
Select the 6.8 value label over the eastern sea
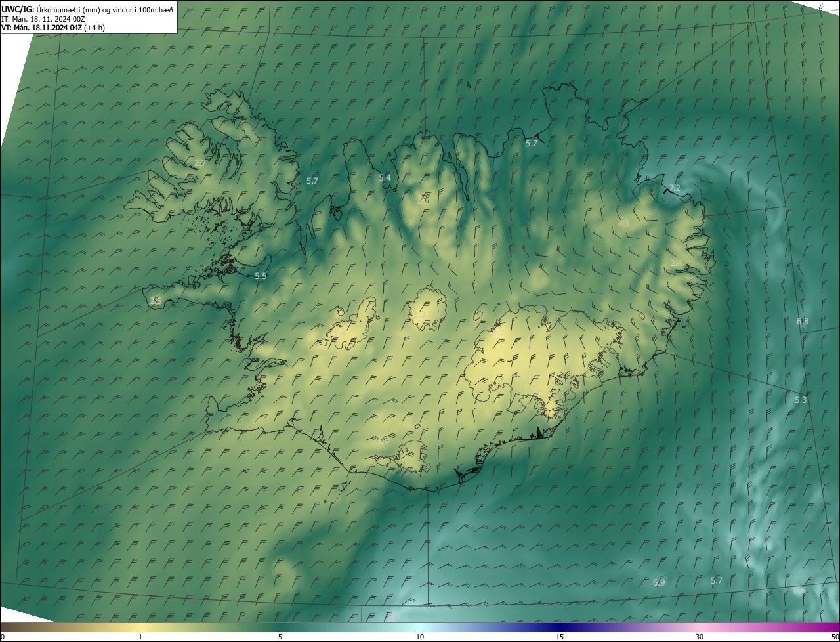[803, 322]
